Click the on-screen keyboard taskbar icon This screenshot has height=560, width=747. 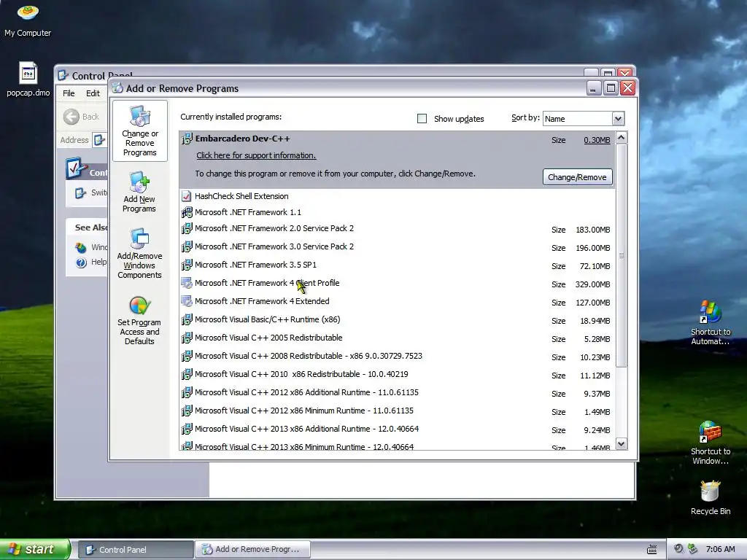[x=652, y=550]
